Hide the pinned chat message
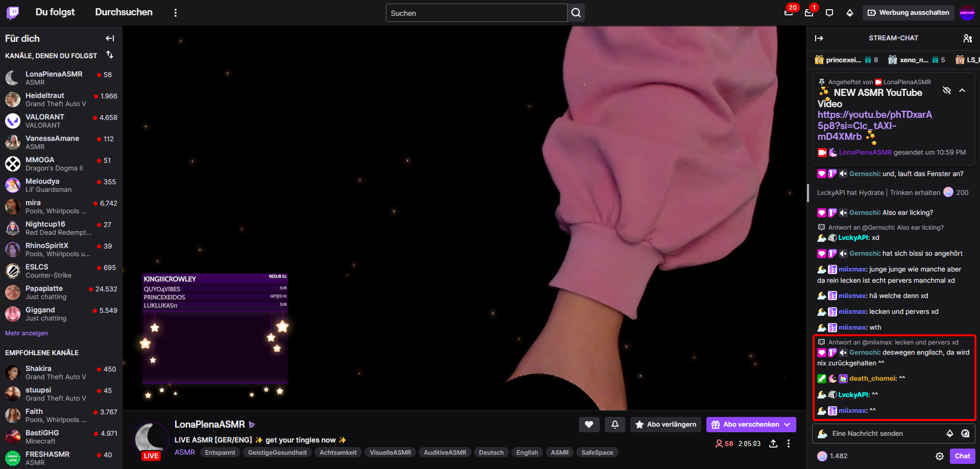This screenshot has width=980, height=469. pos(947,90)
